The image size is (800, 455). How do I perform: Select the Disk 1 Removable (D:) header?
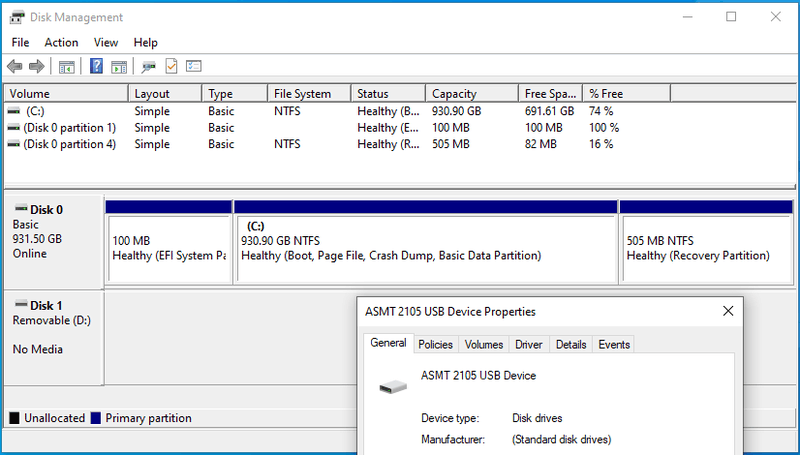(54, 337)
